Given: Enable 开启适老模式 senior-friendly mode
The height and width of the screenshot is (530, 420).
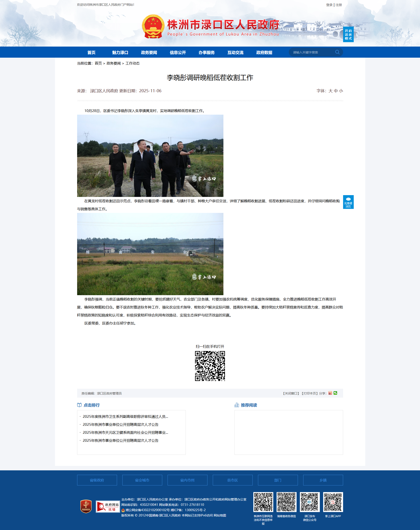Looking at the screenshot, I should click(x=348, y=34).
